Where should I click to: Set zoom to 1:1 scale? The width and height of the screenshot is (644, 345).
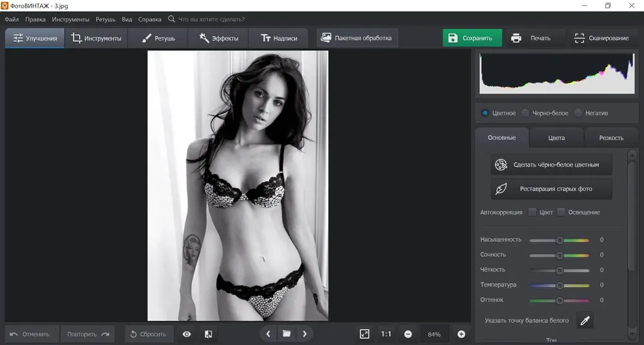point(386,334)
